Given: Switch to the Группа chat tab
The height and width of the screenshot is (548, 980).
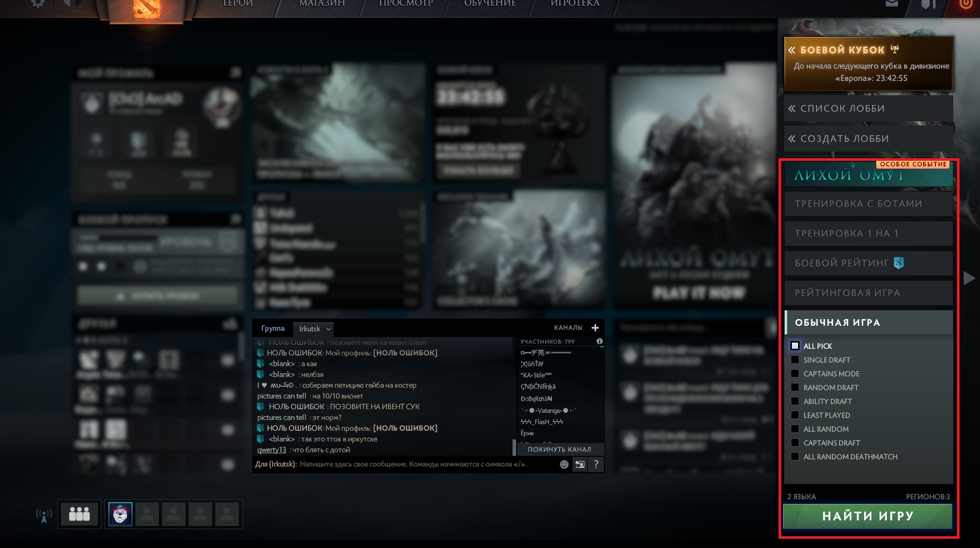Looking at the screenshot, I should pos(273,328).
